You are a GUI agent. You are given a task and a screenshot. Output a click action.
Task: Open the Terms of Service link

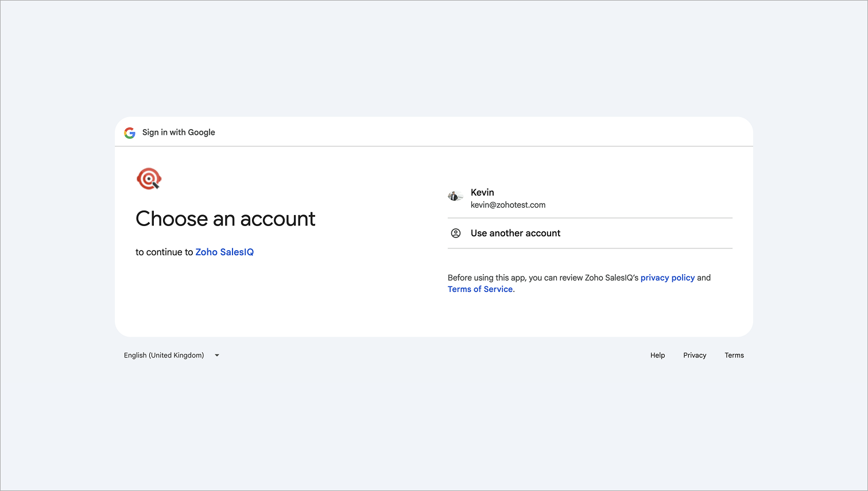pos(480,289)
